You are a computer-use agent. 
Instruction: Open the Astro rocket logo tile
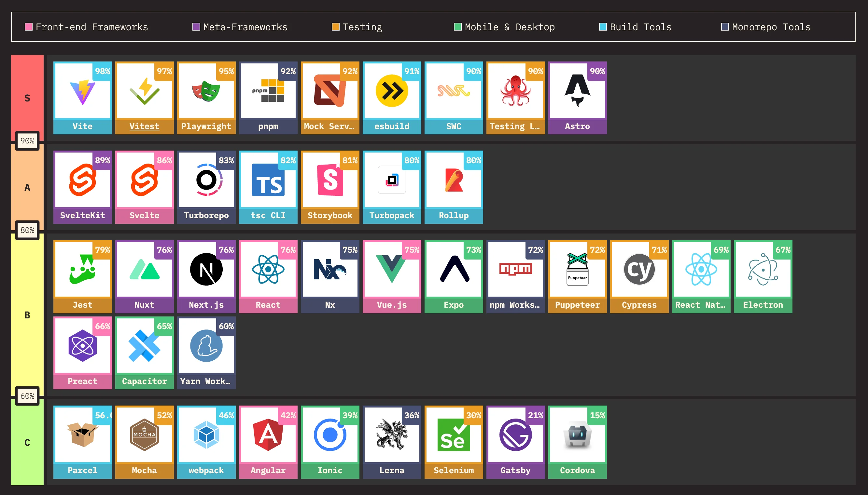[x=577, y=91]
